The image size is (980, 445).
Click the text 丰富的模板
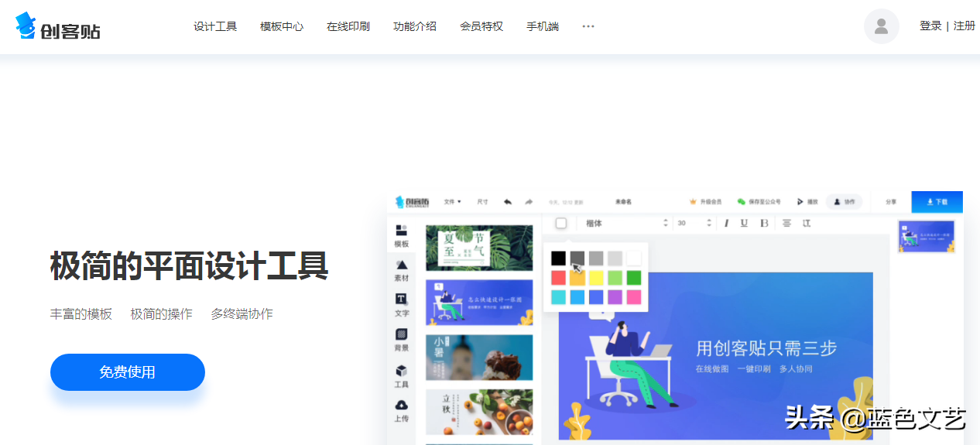(x=81, y=313)
